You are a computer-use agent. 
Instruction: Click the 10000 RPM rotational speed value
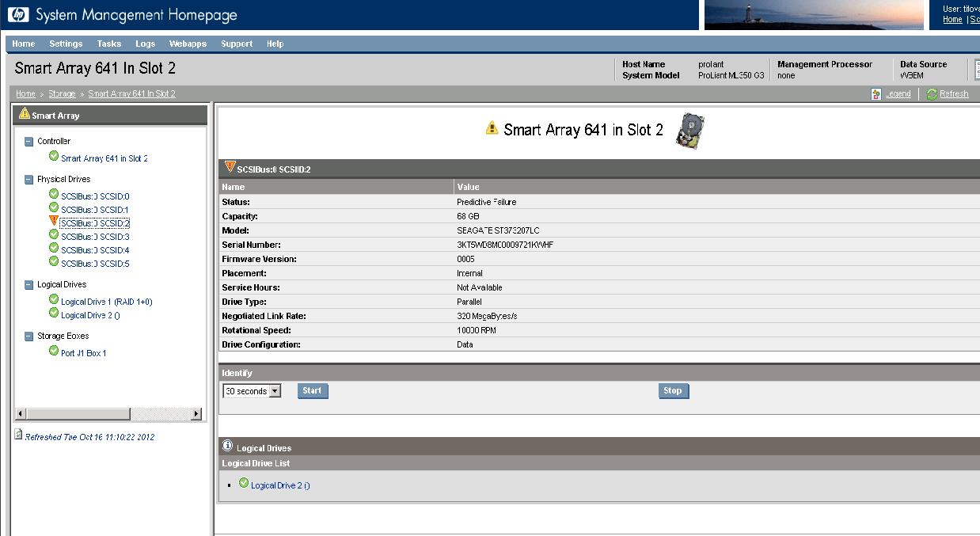[477, 330]
